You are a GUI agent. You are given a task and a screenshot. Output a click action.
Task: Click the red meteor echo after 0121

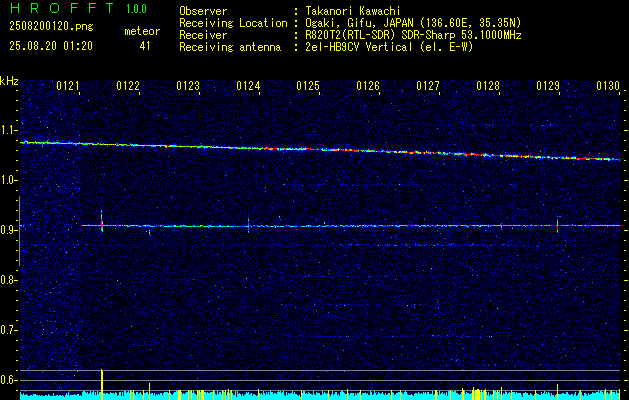tap(102, 221)
